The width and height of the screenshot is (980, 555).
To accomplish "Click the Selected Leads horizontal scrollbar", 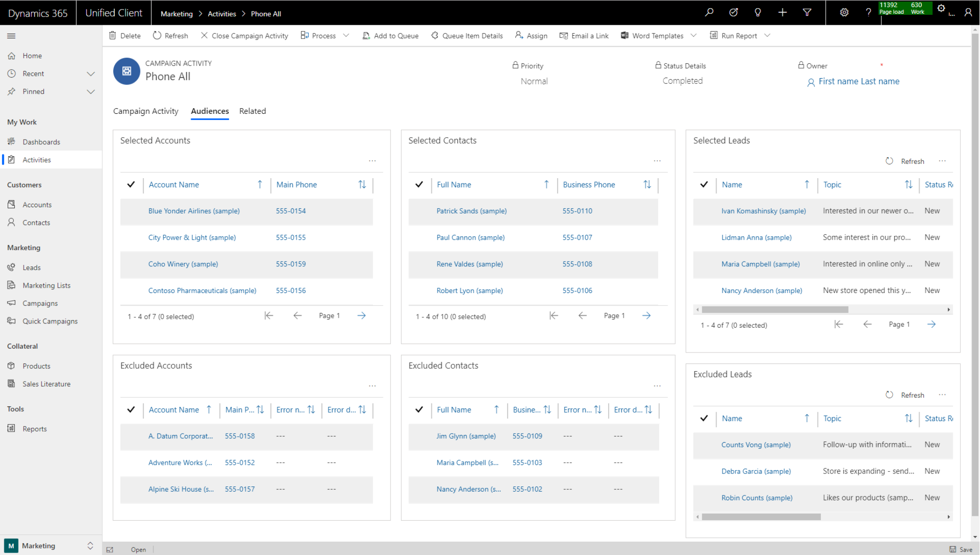I will [x=775, y=310].
